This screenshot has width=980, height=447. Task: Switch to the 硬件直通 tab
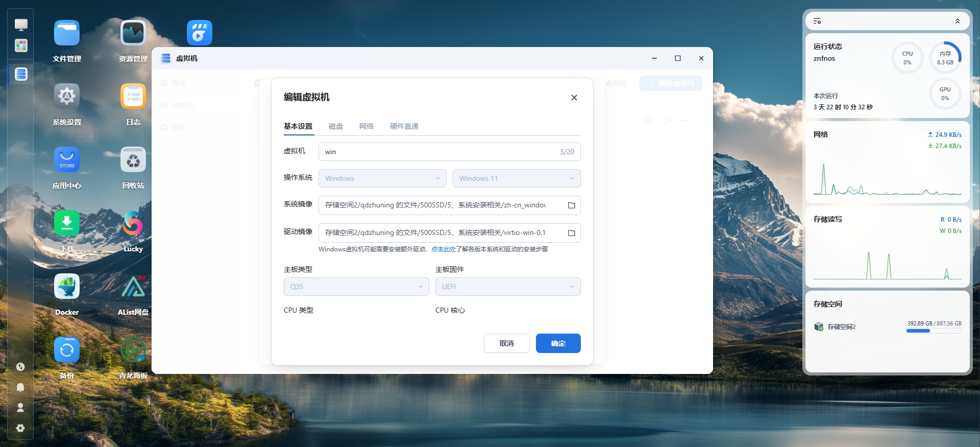404,126
